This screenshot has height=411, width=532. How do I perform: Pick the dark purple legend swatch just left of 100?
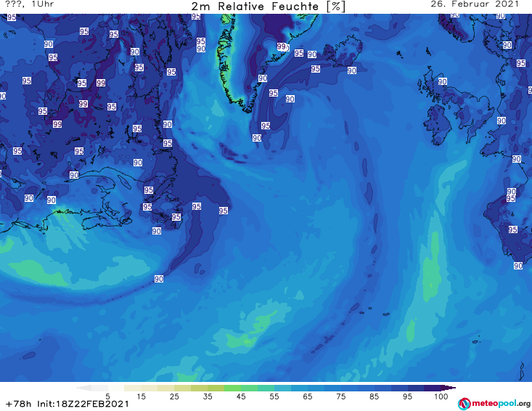coord(433,388)
